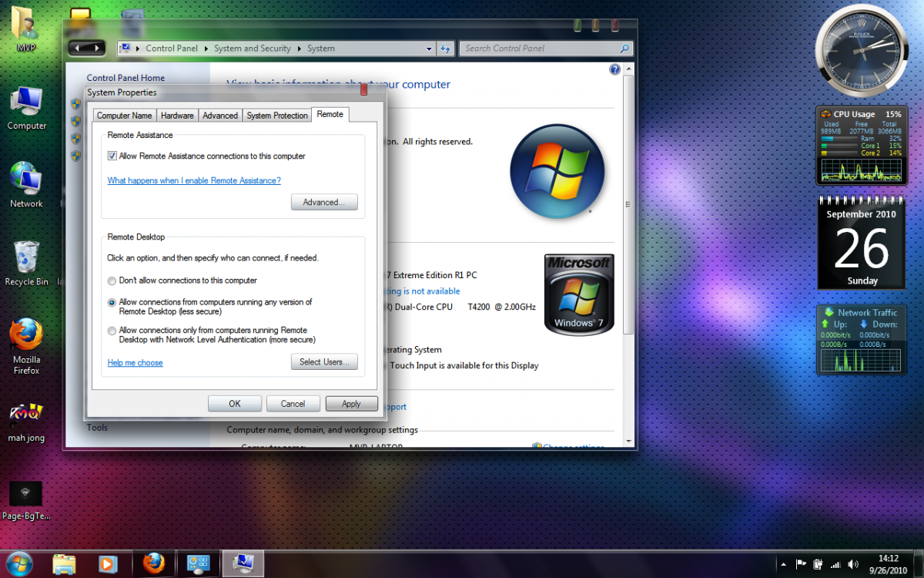
Task: Click the Network Traffic gadget
Action: 862,340
